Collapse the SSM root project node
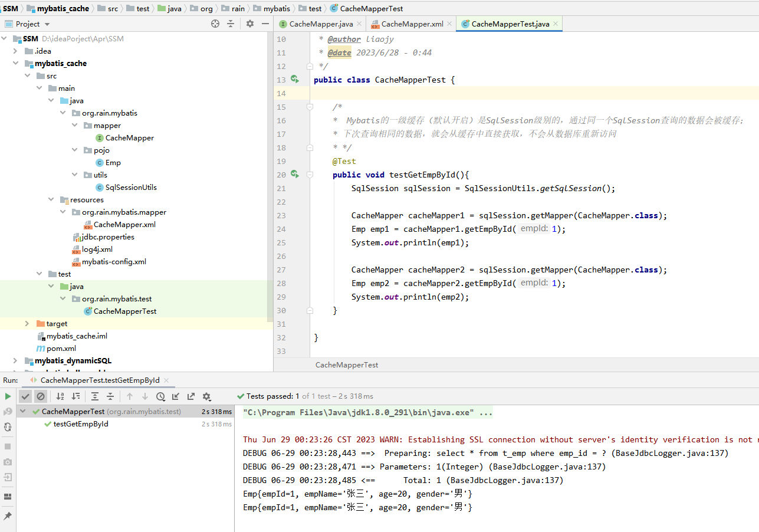759x532 pixels. pyautogui.click(x=5, y=38)
